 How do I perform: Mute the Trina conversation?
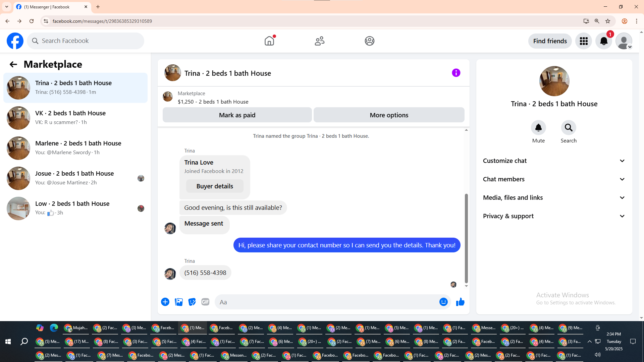(x=538, y=128)
